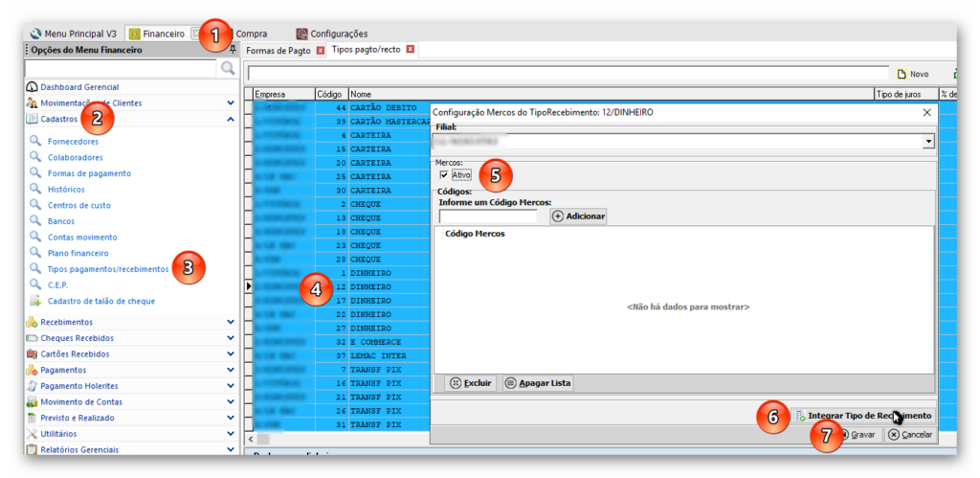The width and height of the screenshot is (980, 478).
Task: Open Formas de pagamento link
Action: (x=89, y=173)
